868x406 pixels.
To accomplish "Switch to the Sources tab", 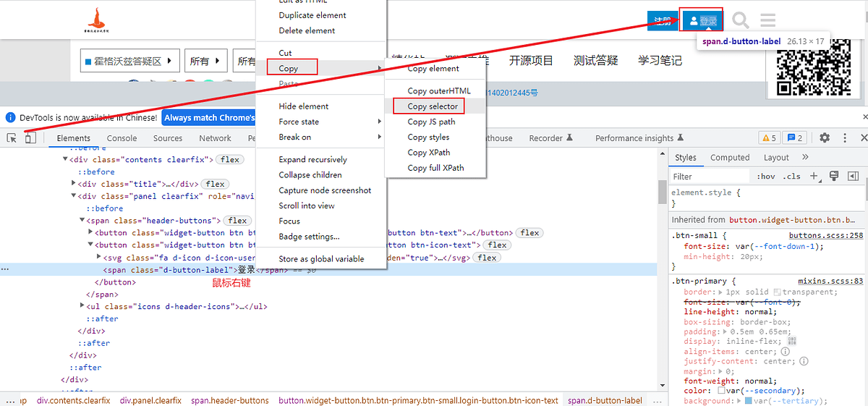I will (x=168, y=138).
